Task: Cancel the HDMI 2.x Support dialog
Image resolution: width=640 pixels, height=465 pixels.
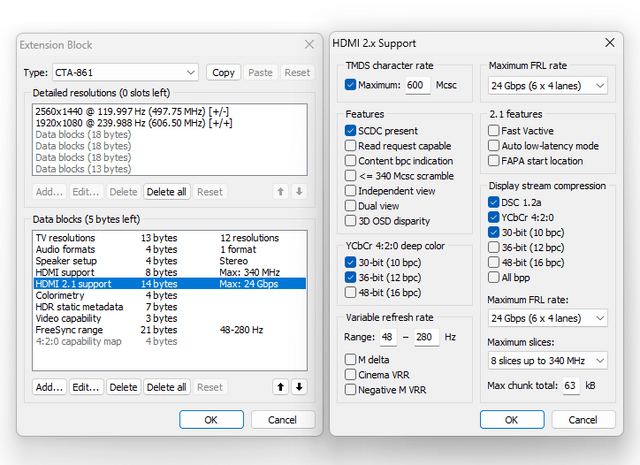Action: pyautogui.click(x=583, y=420)
